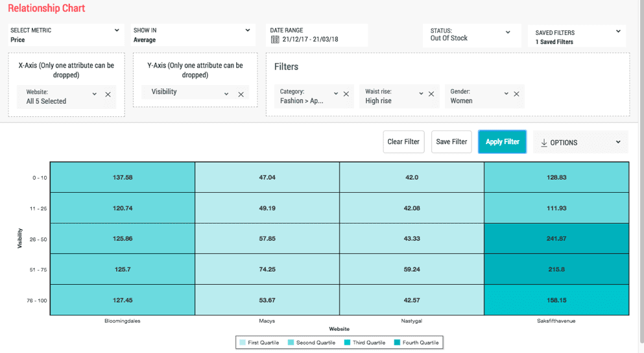
Task: Remove the Gender filter
Action: point(516,94)
